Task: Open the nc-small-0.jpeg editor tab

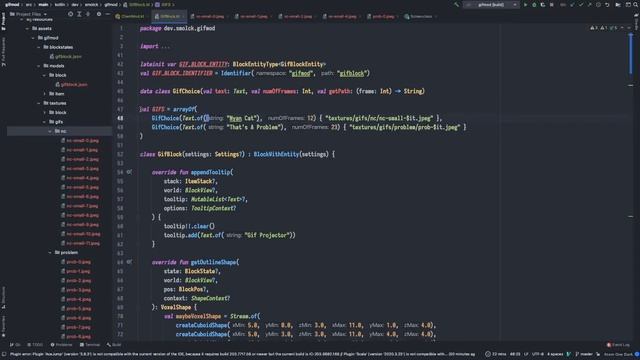Action: tap(210, 16)
